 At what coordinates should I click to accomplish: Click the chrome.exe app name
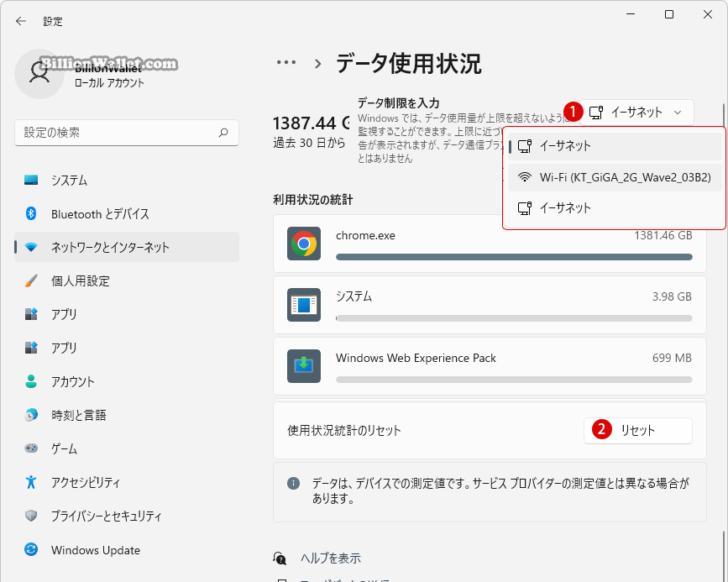[x=365, y=235]
